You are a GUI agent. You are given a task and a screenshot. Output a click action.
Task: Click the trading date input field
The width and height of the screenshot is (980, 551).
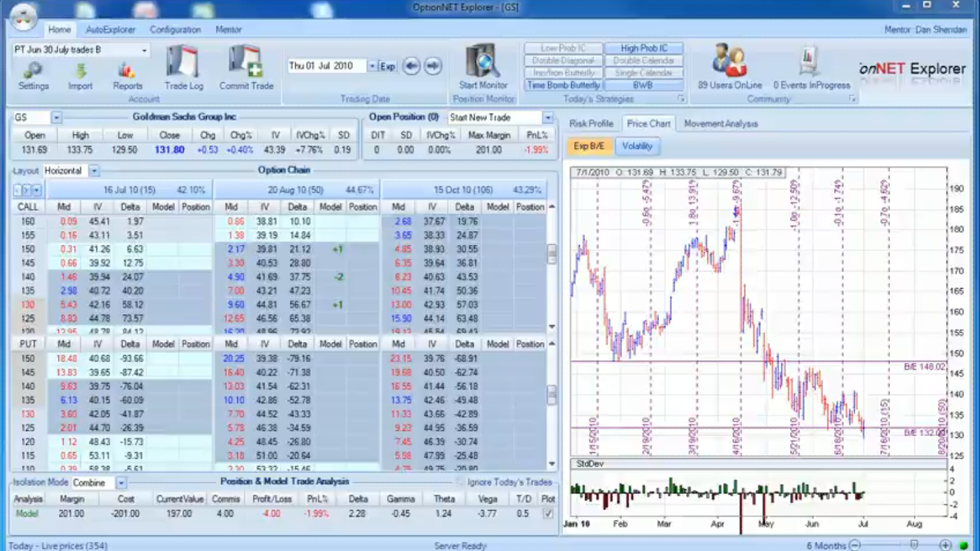coord(326,66)
